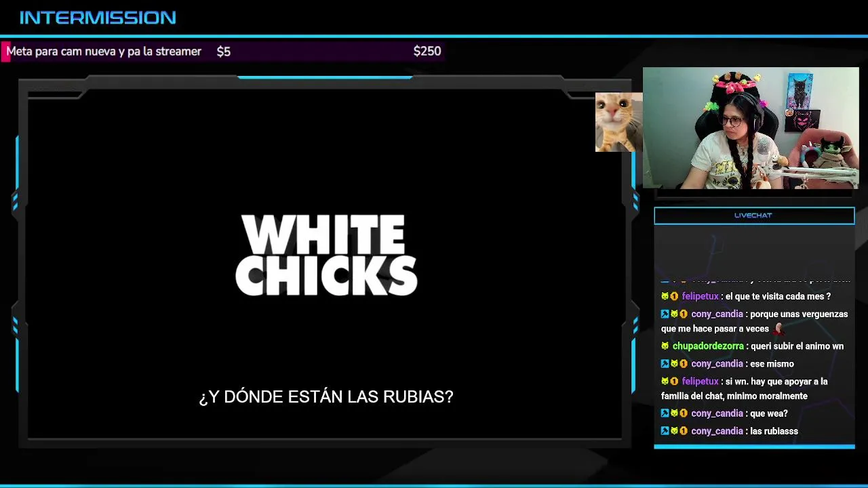Screen dimensions: 868x488
Task: Click username cony_candia on "porque unas verguenzas" message
Action: (717, 314)
